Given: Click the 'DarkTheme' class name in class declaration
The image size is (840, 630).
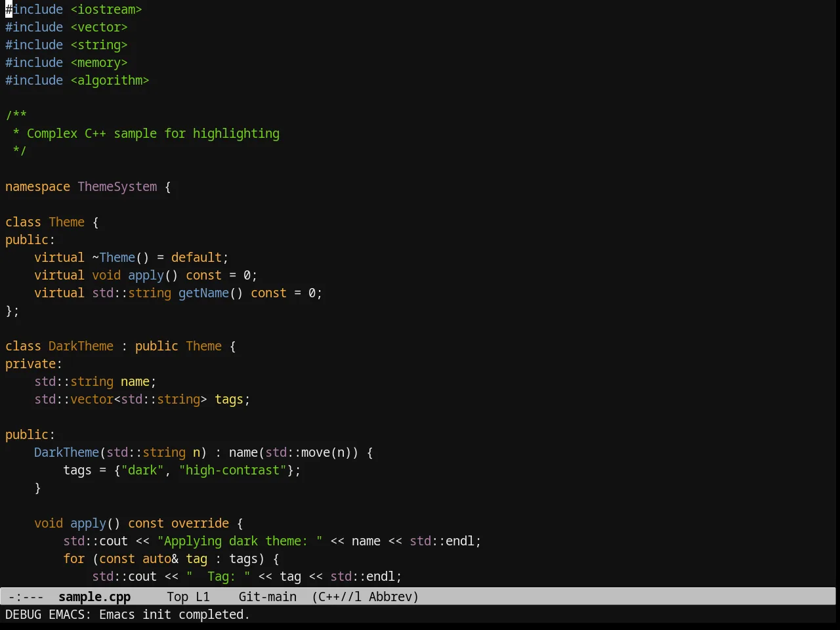Looking at the screenshot, I should click(81, 346).
